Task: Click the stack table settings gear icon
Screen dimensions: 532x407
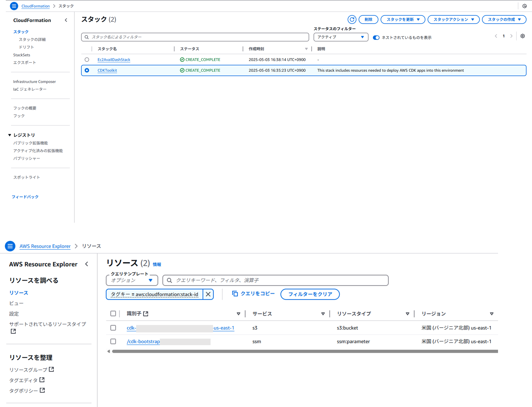Action: (523, 36)
